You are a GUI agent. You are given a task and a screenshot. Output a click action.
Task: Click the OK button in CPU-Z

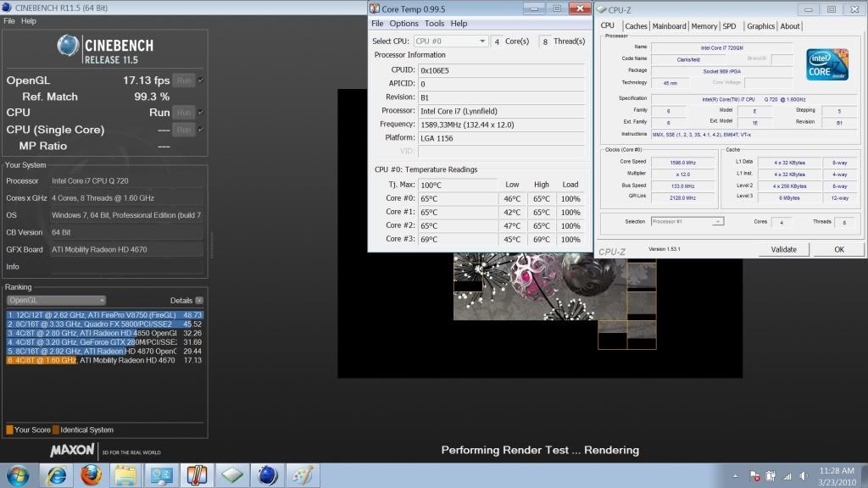pos(838,250)
